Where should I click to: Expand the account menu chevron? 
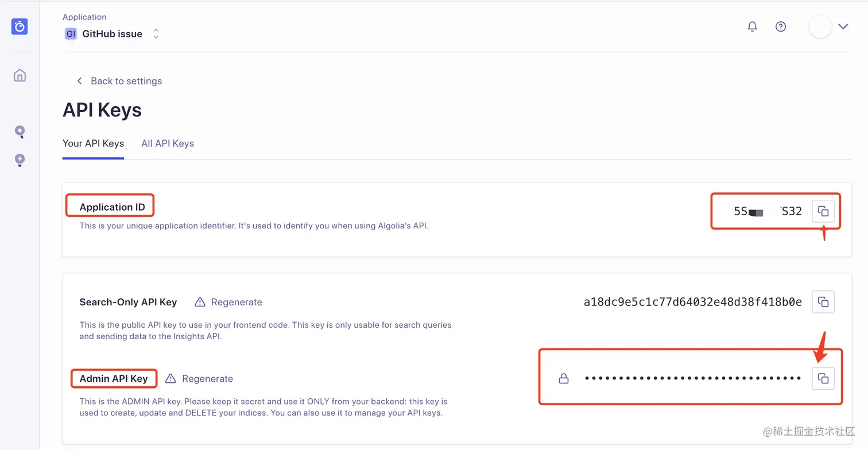843,26
